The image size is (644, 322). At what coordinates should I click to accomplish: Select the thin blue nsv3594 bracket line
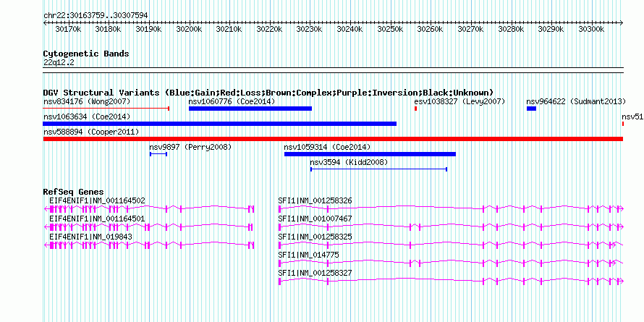point(378,169)
